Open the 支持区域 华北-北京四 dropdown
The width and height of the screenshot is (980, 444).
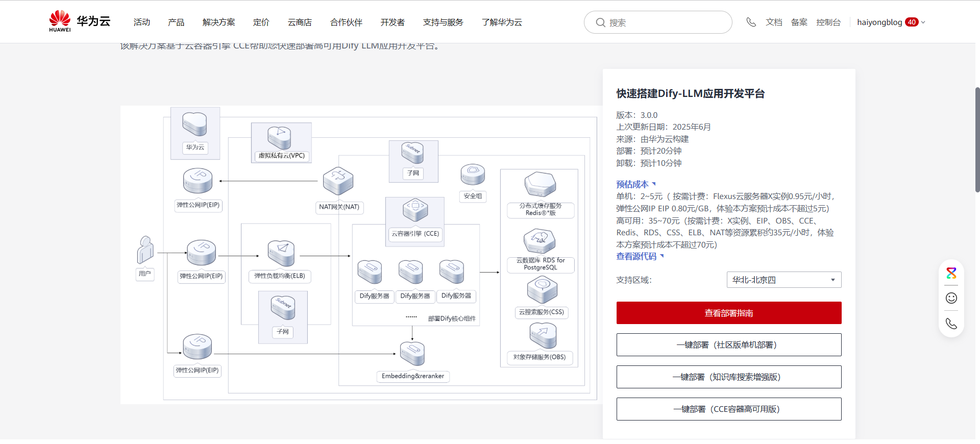pos(784,280)
